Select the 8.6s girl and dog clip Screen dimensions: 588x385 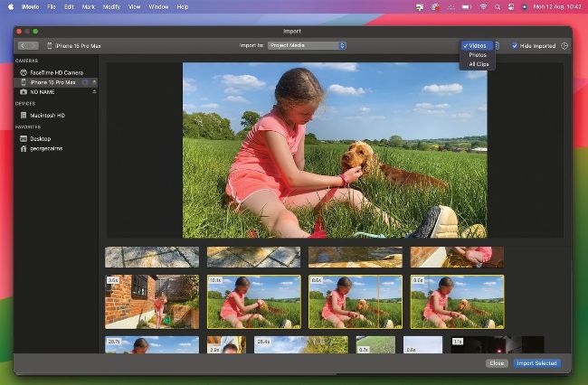coord(356,302)
